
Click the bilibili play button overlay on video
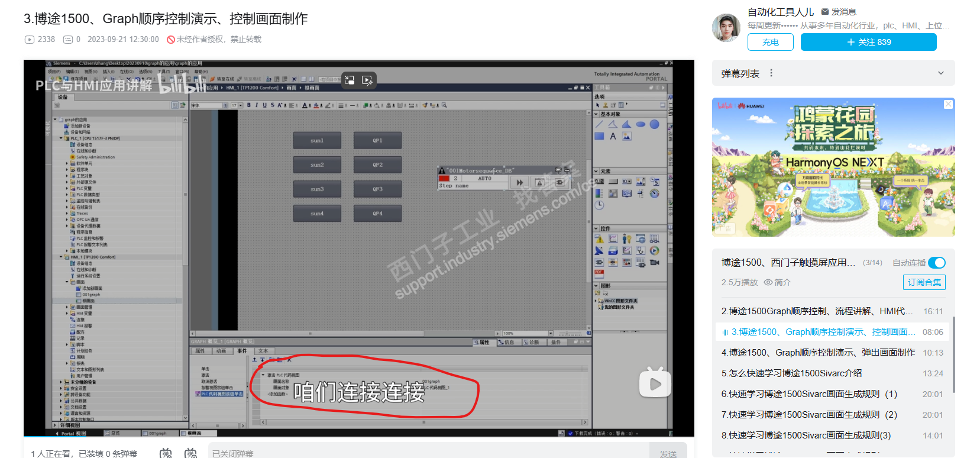click(655, 383)
